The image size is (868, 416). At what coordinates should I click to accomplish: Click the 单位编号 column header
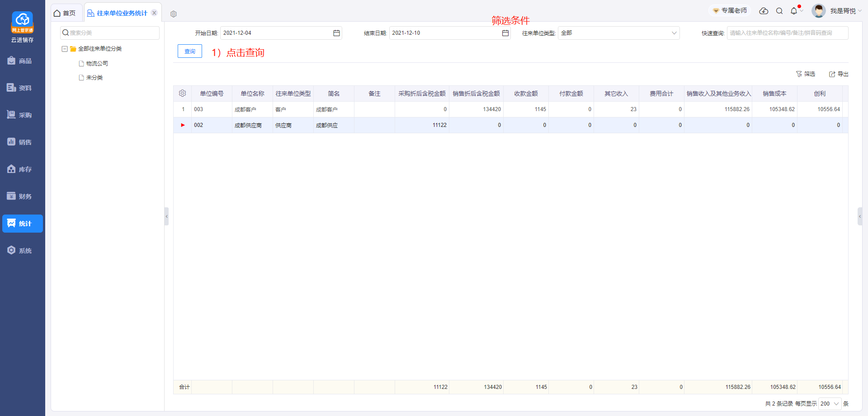[212, 93]
